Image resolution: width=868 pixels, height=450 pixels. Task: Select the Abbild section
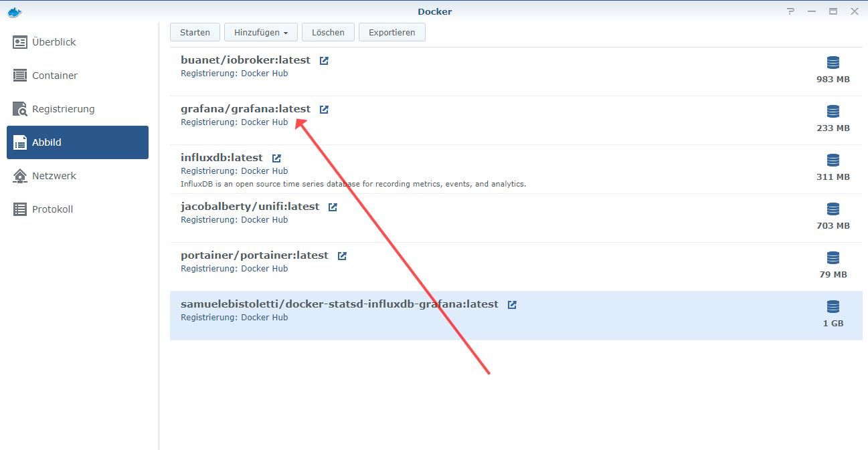(78, 142)
